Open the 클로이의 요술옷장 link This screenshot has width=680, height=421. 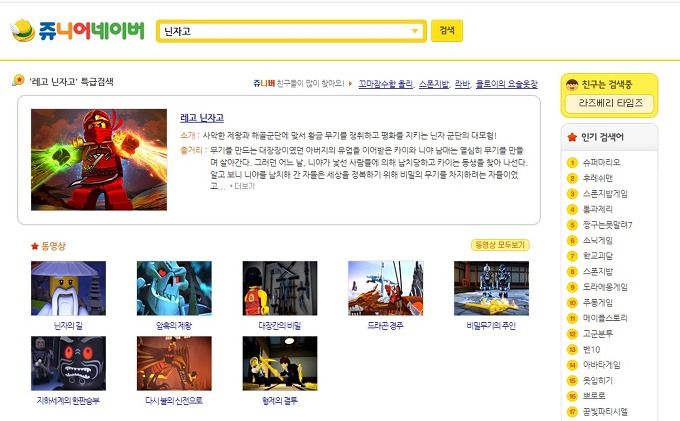pyautogui.click(x=506, y=84)
